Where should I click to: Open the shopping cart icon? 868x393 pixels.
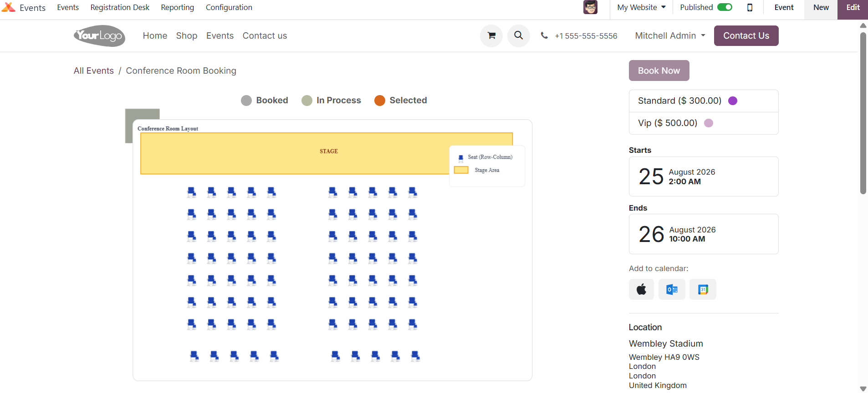(491, 35)
